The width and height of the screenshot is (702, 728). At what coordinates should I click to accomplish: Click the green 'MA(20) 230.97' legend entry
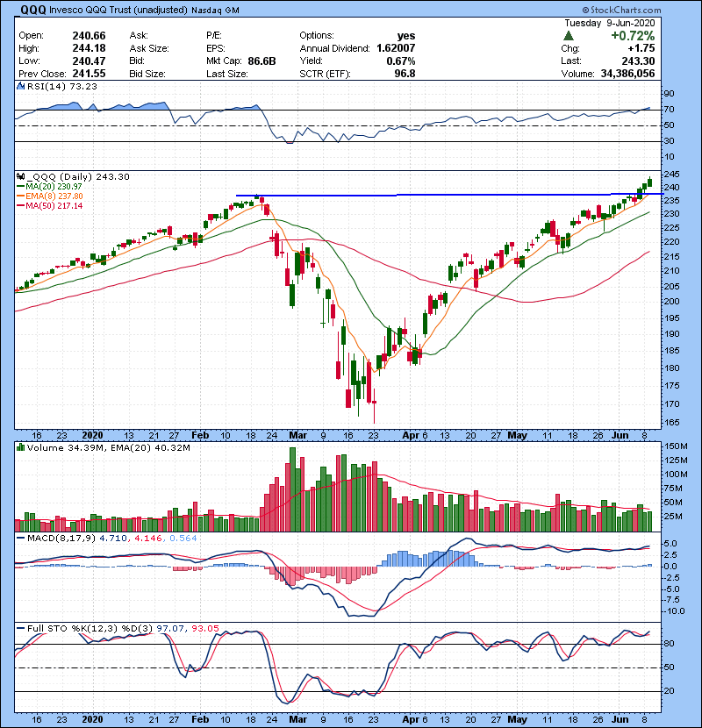(x=54, y=187)
